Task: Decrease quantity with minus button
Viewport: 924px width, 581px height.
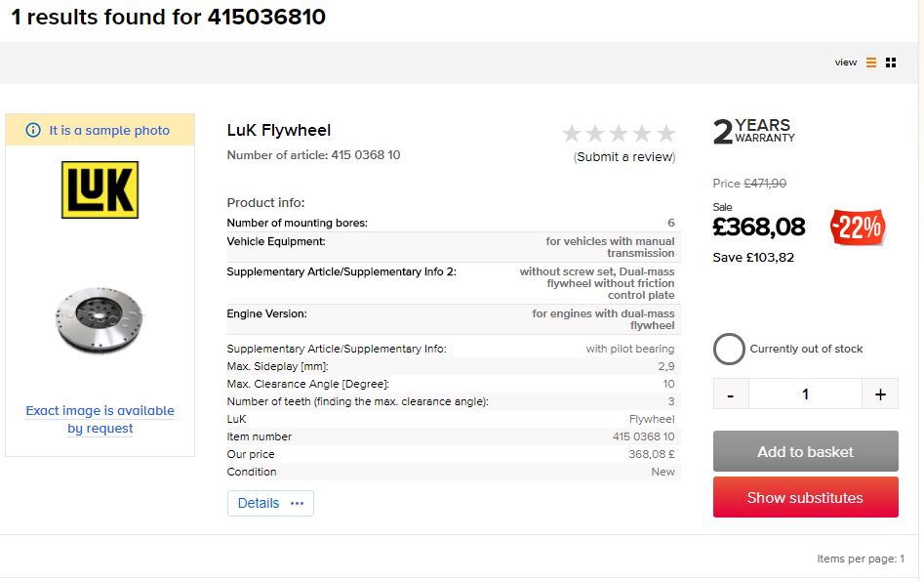Action: 731,394
